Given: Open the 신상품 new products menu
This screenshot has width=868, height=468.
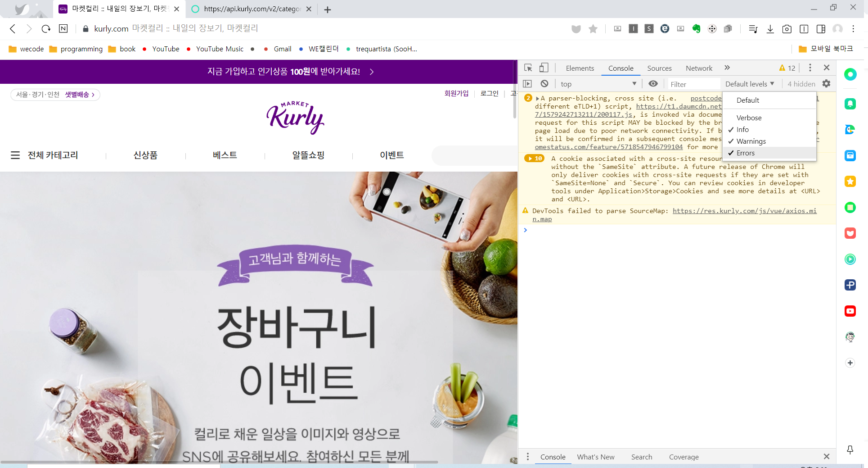Looking at the screenshot, I should (x=145, y=155).
